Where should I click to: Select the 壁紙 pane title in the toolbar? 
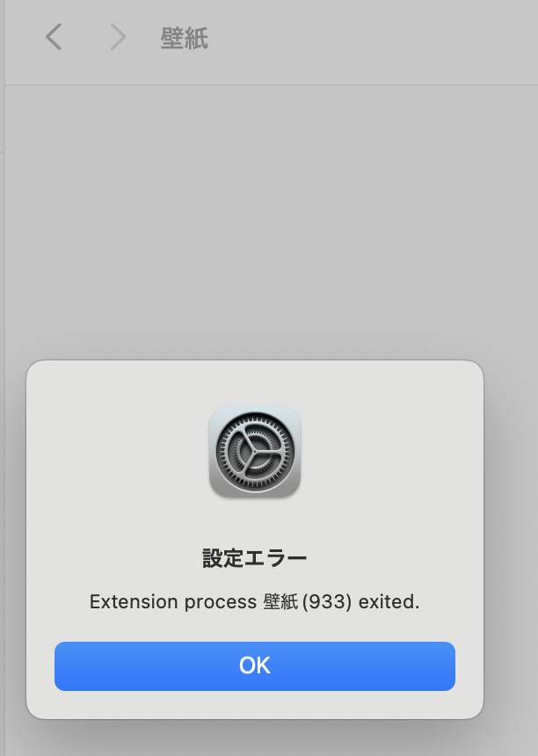click(x=184, y=39)
